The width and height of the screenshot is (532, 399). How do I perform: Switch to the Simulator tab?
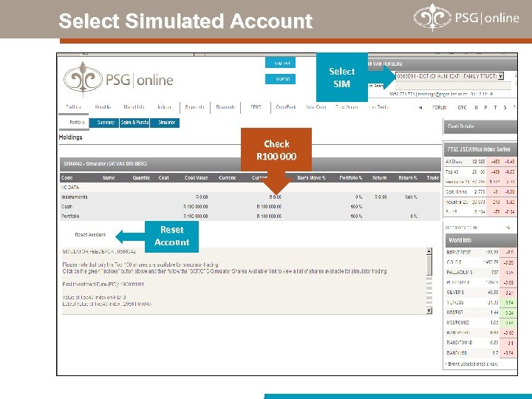165,123
